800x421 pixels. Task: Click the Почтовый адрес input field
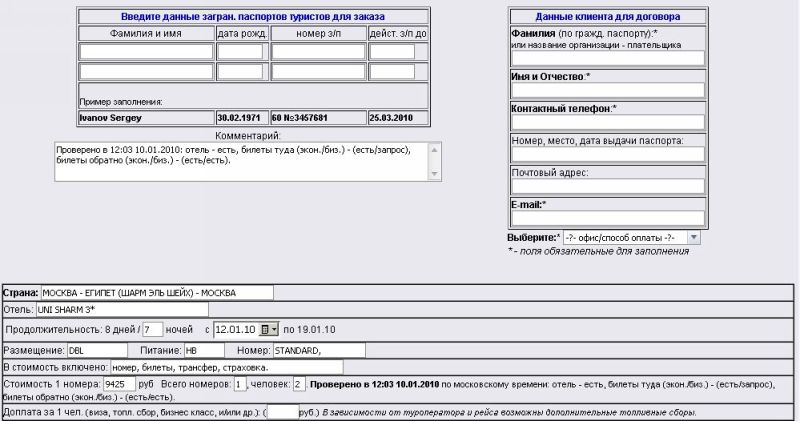pos(607,186)
